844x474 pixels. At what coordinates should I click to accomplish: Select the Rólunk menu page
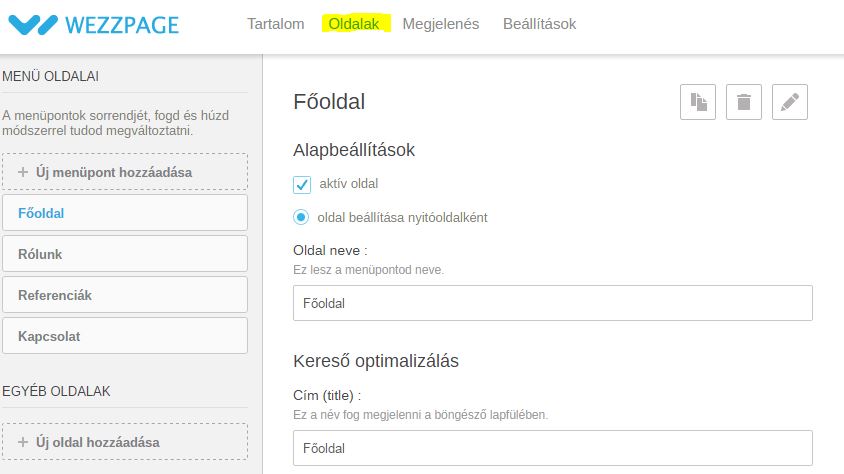(x=125, y=254)
